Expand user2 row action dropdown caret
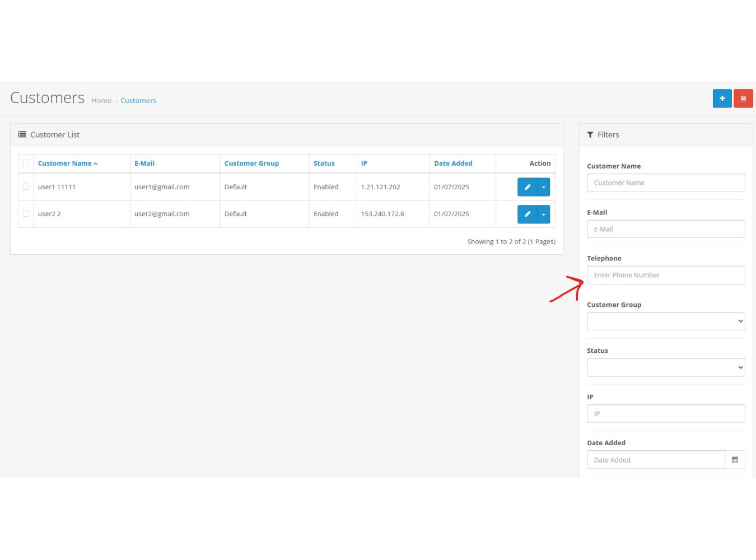 click(x=544, y=214)
